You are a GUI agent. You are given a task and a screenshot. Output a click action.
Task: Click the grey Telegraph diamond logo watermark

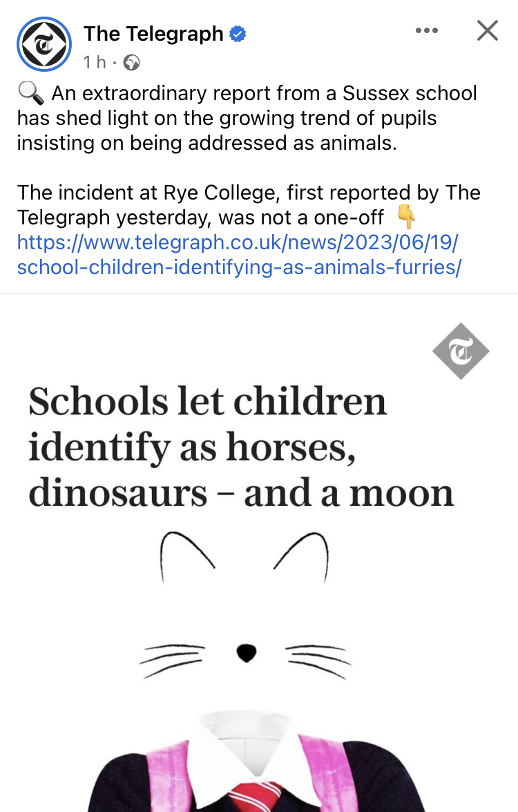click(461, 351)
